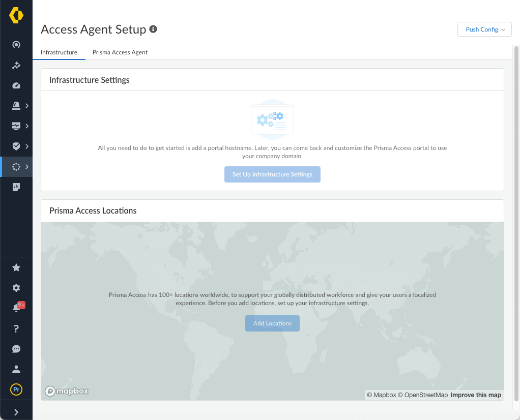Click the Mapbox logo on the map

point(67,391)
